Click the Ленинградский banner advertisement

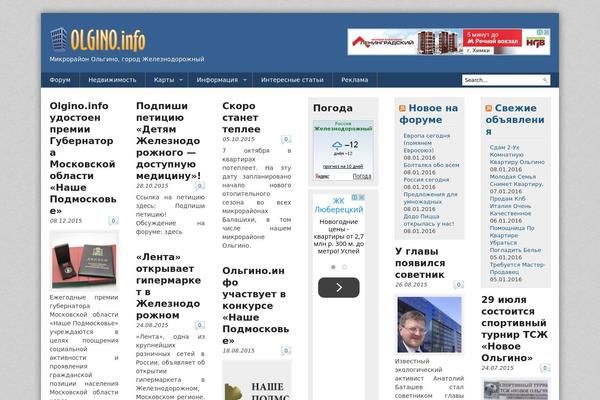448,42
